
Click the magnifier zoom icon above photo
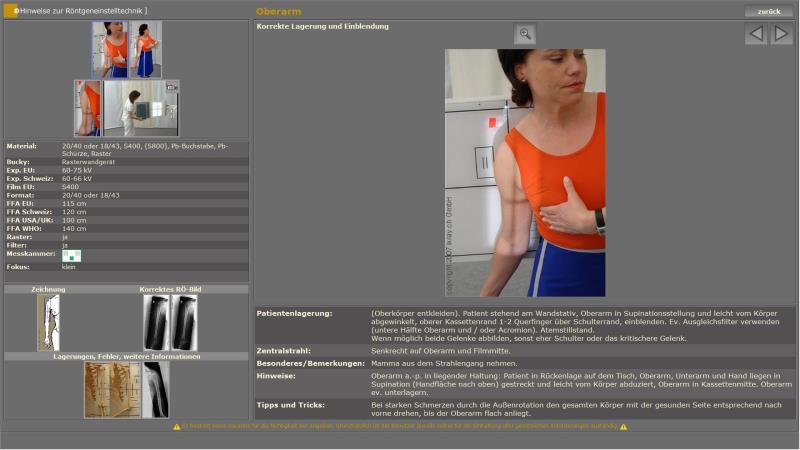click(525, 34)
